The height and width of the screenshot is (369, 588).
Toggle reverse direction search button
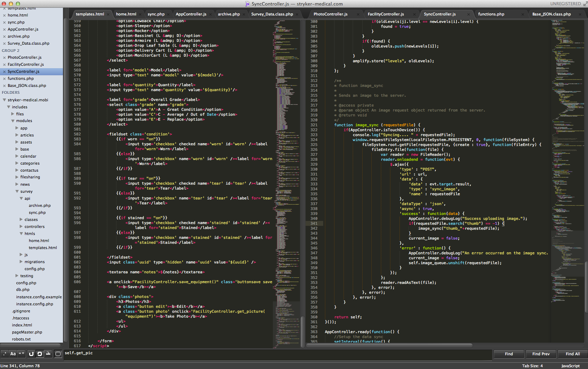(x=31, y=354)
